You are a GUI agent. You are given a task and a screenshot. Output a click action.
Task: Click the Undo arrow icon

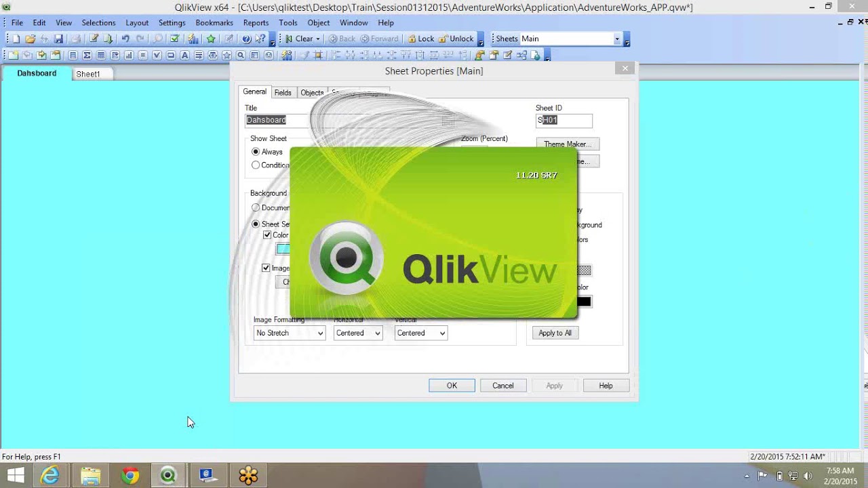coord(125,39)
